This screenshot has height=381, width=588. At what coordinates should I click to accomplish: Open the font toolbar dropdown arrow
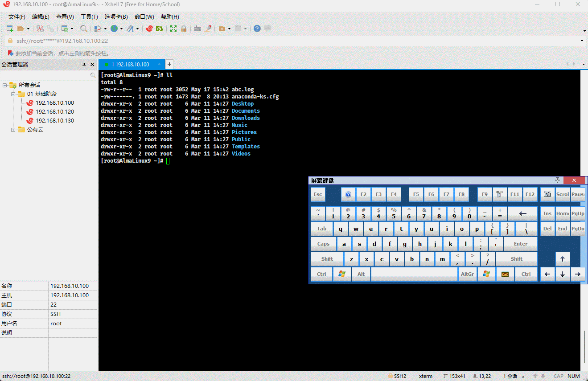pyautogui.click(x=137, y=29)
